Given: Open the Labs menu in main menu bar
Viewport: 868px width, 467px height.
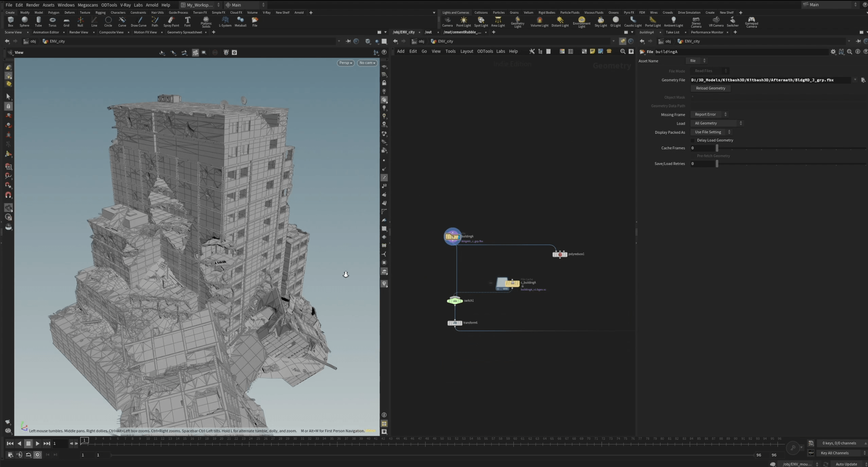Looking at the screenshot, I should point(138,5).
